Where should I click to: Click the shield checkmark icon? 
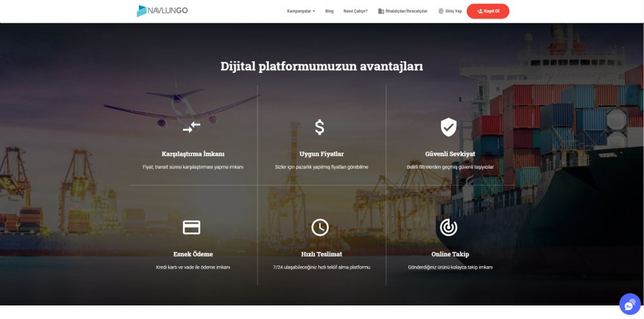(x=448, y=127)
